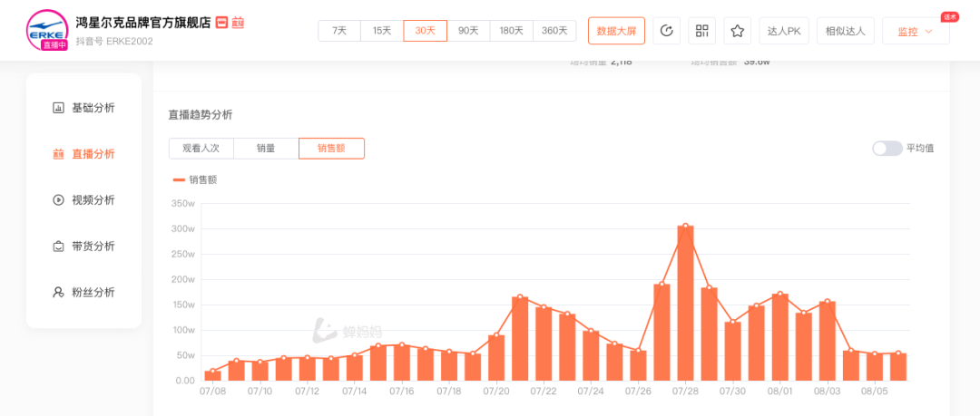
Task: Open 视频分析 in the sidebar
Action: coord(83,200)
